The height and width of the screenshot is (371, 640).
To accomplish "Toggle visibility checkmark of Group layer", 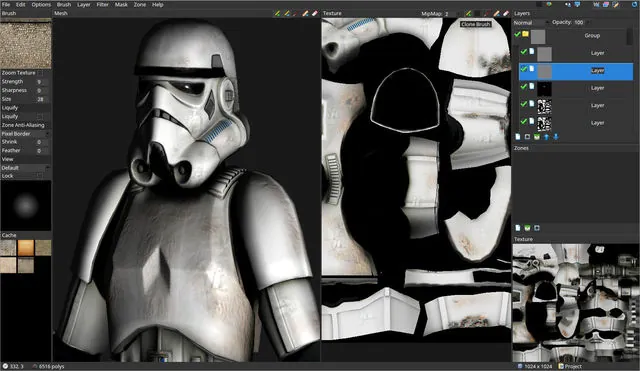I will [517, 34].
